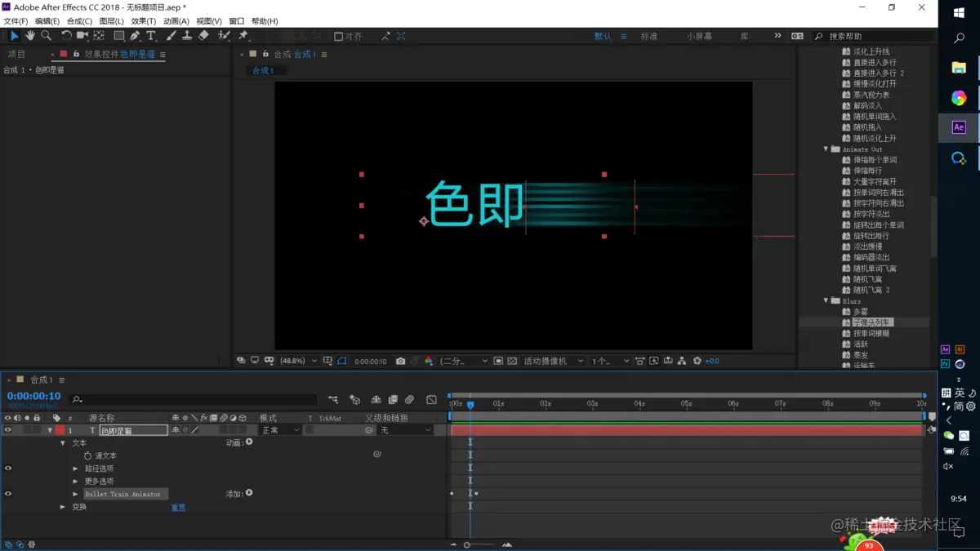The image size is (980, 551).
Task: Collapse the 文本 property group
Action: click(x=63, y=443)
